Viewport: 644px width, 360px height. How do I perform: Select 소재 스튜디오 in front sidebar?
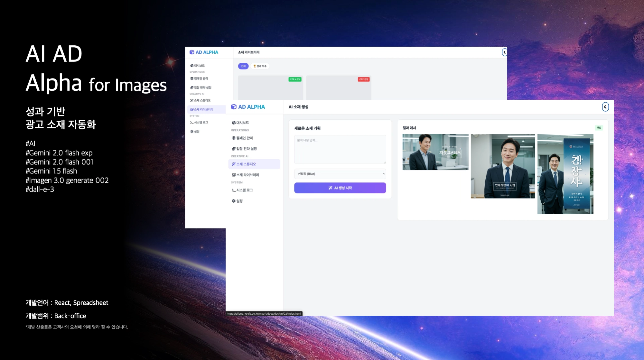tap(246, 164)
